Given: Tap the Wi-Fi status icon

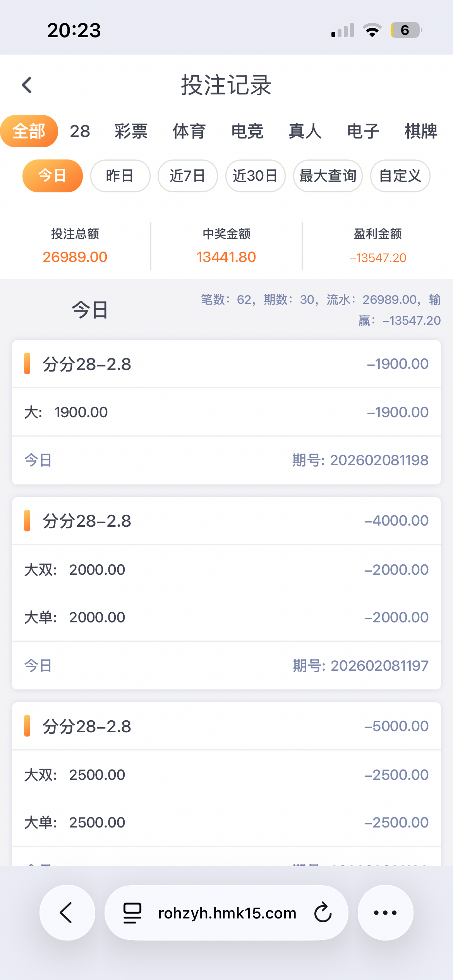Looking at the screenshot, I should pos(372,30).
